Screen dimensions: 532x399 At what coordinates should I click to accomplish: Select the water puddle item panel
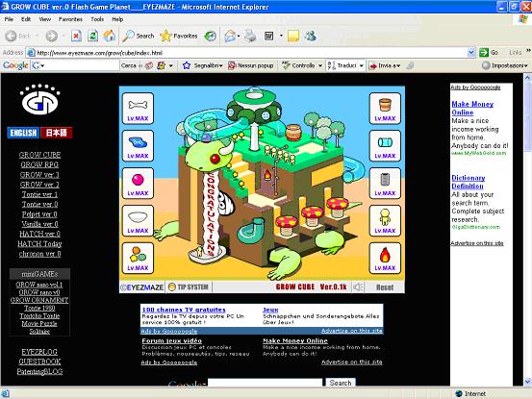click(138, 146)
